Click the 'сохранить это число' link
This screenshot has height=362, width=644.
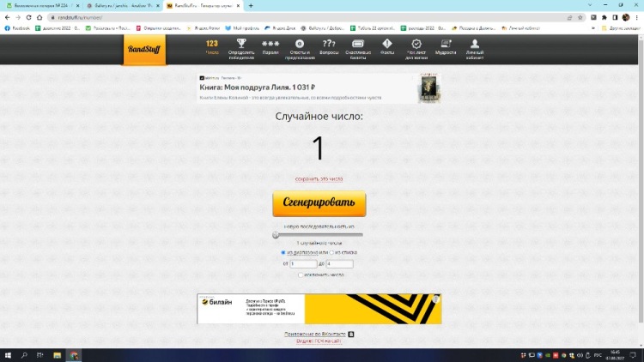click(x=319, y=179)
